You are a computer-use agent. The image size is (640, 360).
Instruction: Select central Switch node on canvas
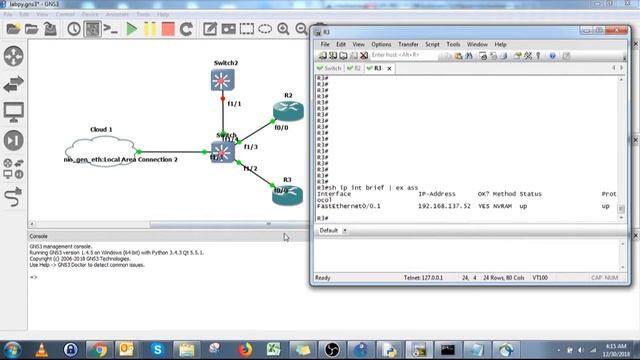click(222, 152)
